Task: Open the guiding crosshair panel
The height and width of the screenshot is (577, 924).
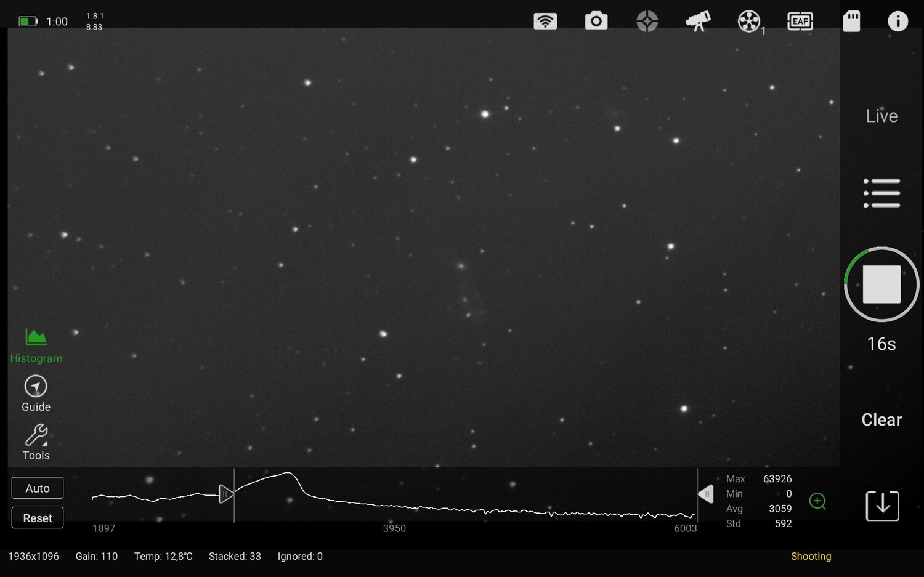Action: pos(647,21)
